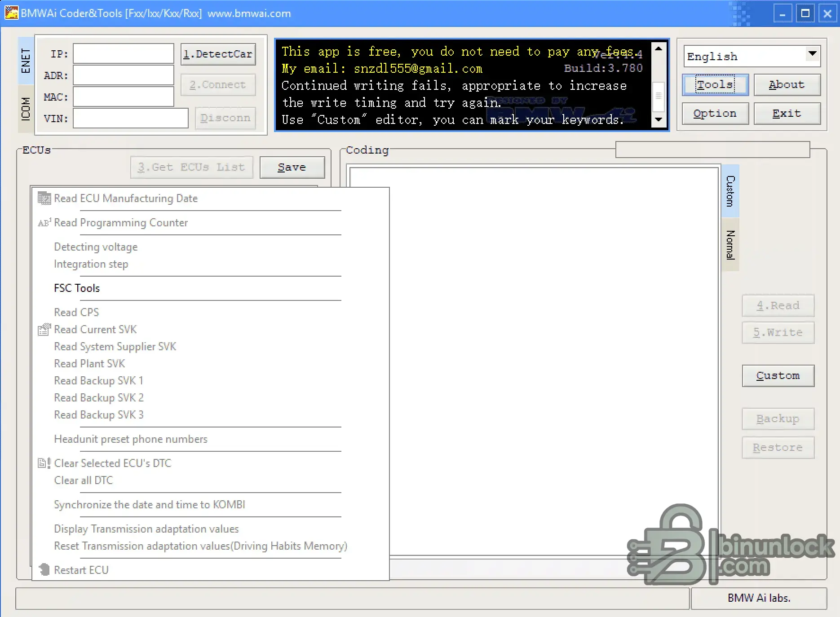Click the 5.Write button
Screen dimensions: 840x617
pos(778,333)
